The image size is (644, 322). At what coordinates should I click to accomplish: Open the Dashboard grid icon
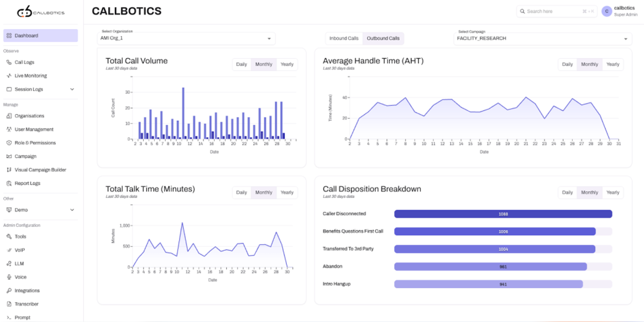[x=9, y=36]
